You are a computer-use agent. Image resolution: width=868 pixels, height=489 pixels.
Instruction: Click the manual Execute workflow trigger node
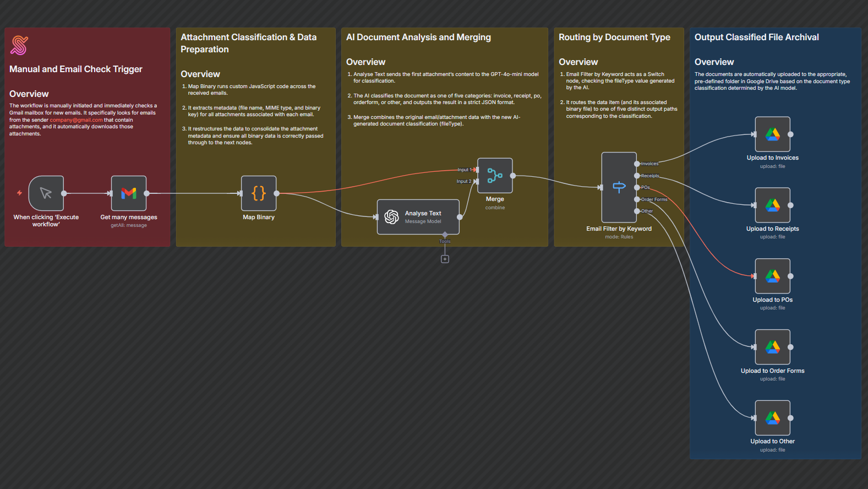(x=46, y=193)
